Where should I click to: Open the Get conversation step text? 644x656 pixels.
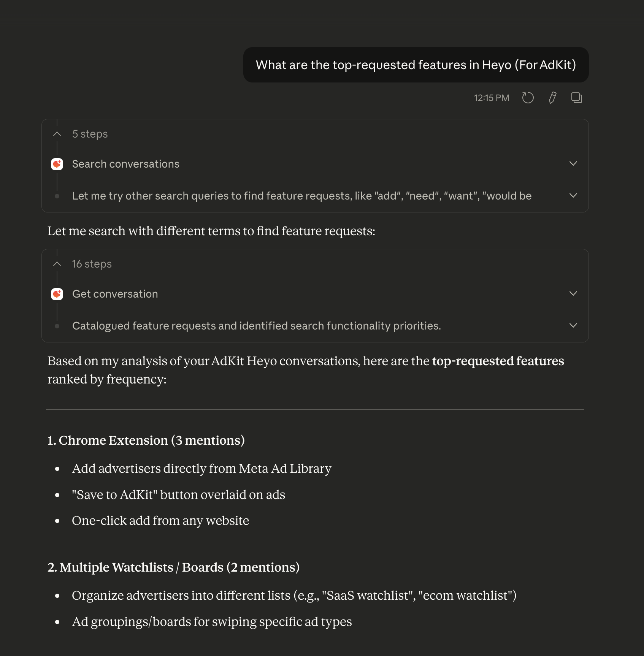pyautogui.click(x=115, y=294)
